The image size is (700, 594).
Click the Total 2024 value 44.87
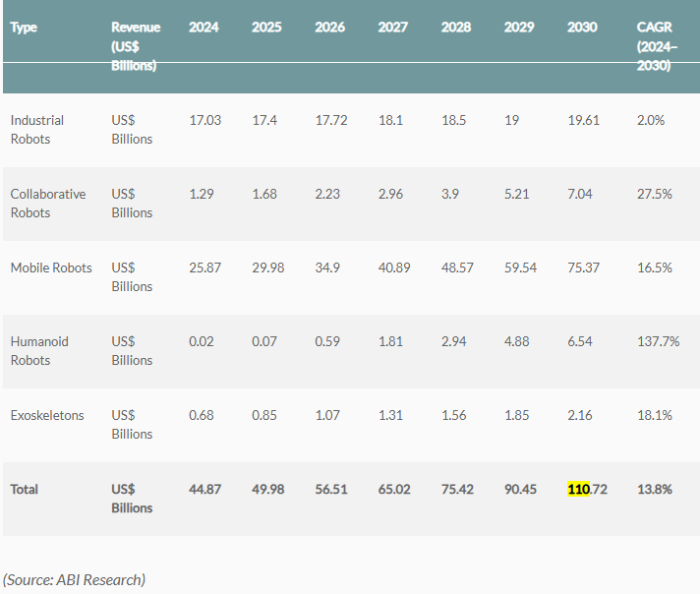point(204,489)
